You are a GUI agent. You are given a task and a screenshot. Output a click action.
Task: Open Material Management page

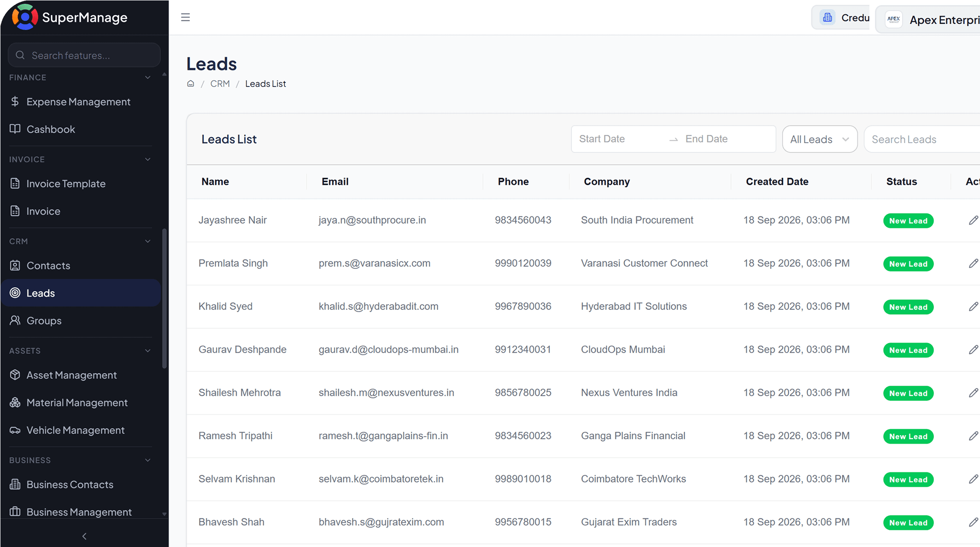[x=81, y=403]
